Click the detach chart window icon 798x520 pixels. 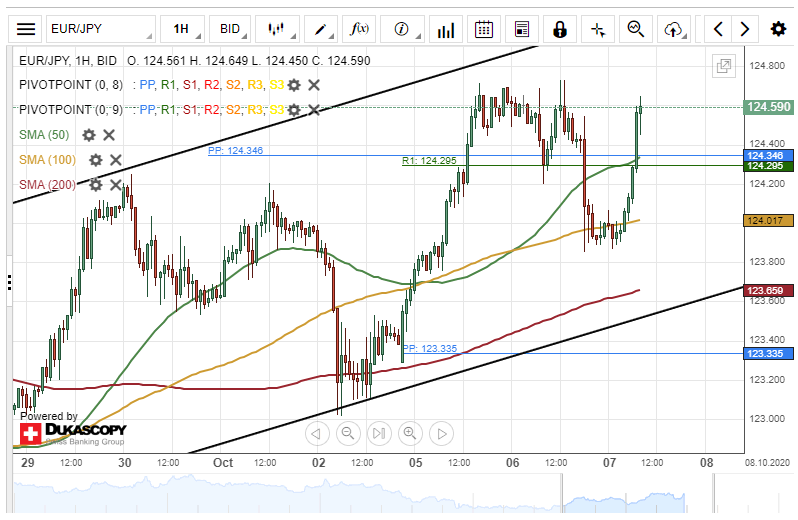723,66
